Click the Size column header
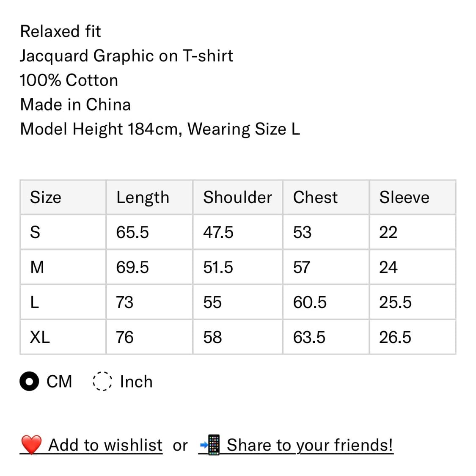 click(63, 197)
